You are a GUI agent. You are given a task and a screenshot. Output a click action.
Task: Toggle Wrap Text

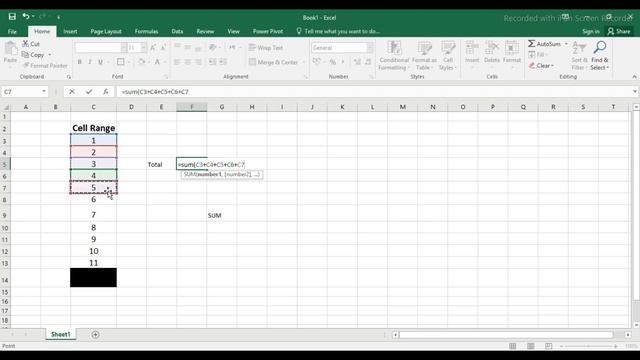point(266,48)
